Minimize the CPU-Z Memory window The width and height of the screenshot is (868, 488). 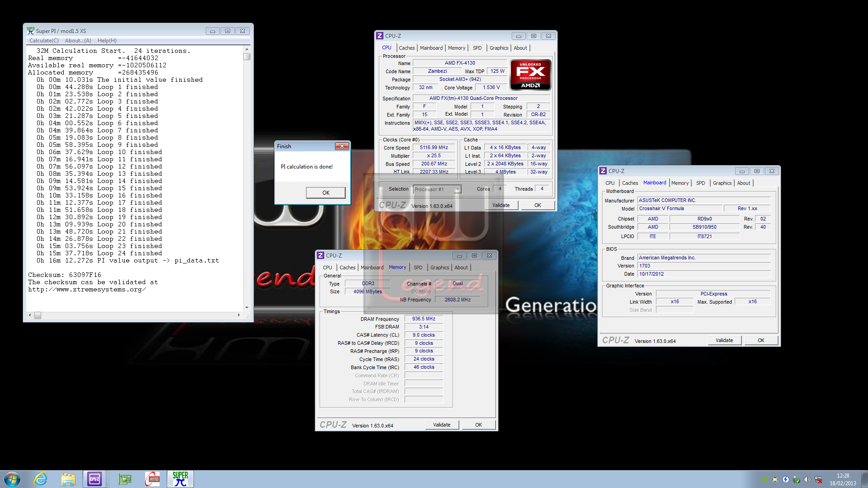point(459,256)
